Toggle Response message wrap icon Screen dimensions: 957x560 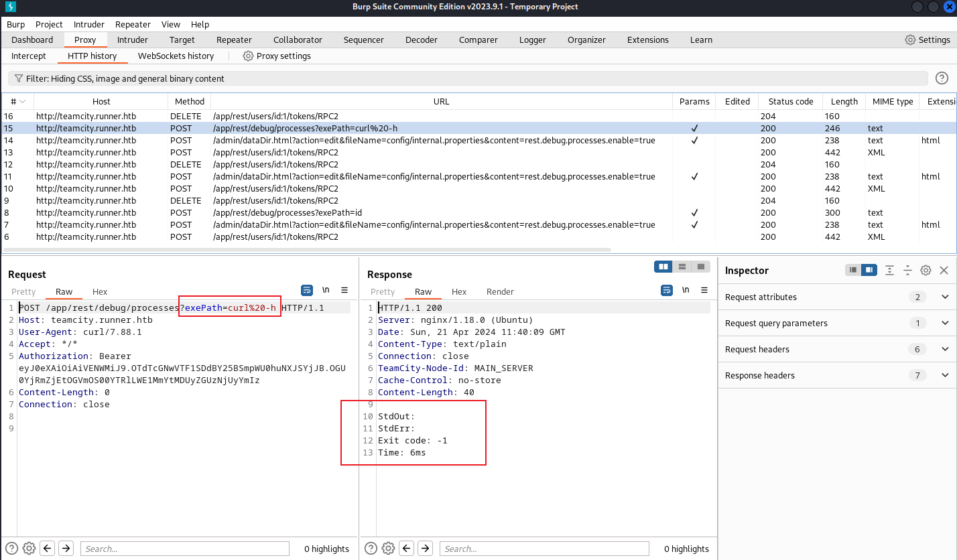coord(667,290)
